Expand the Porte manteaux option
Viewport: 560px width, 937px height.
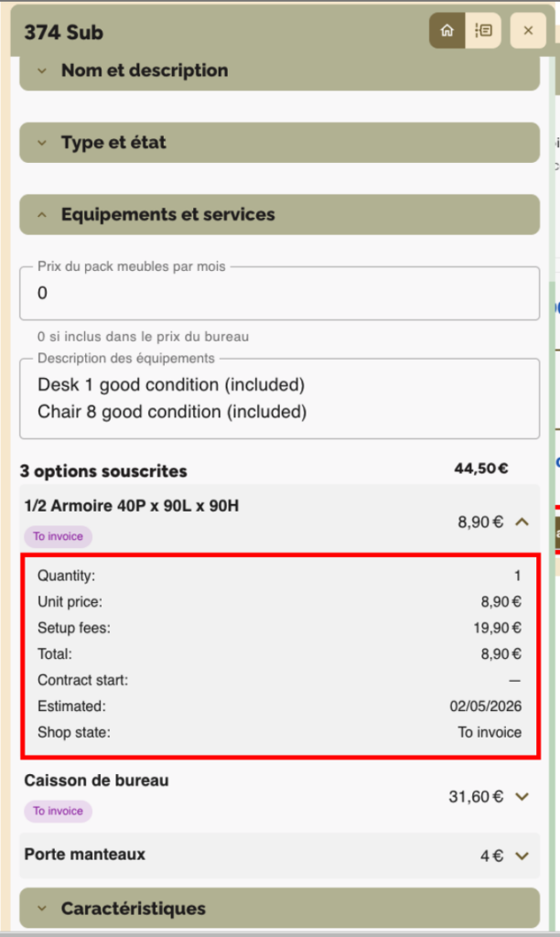tap(522, 856)
